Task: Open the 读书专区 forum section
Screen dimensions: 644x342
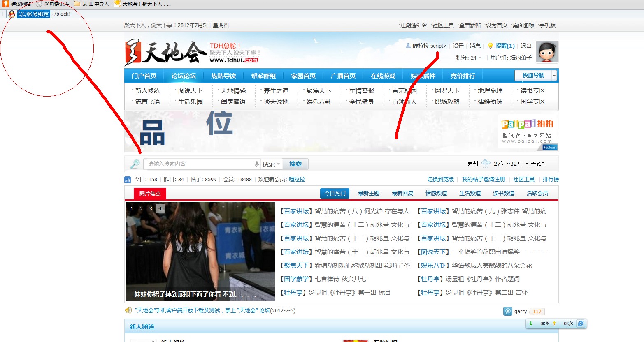Action: [533, 91]
